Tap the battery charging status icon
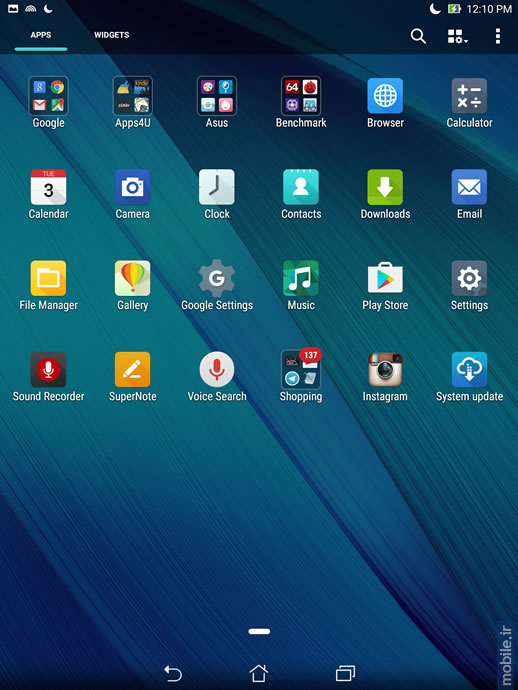 [454, 8]
